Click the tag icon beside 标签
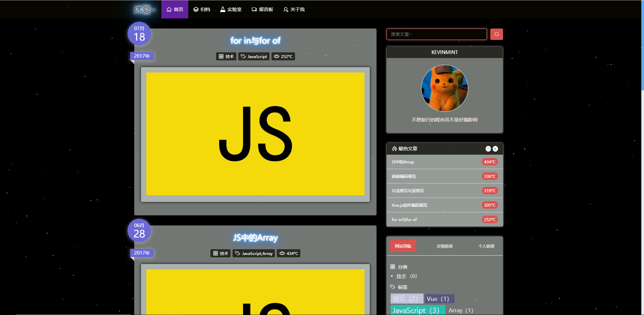The image size is (644, 315). pos(393,287)
